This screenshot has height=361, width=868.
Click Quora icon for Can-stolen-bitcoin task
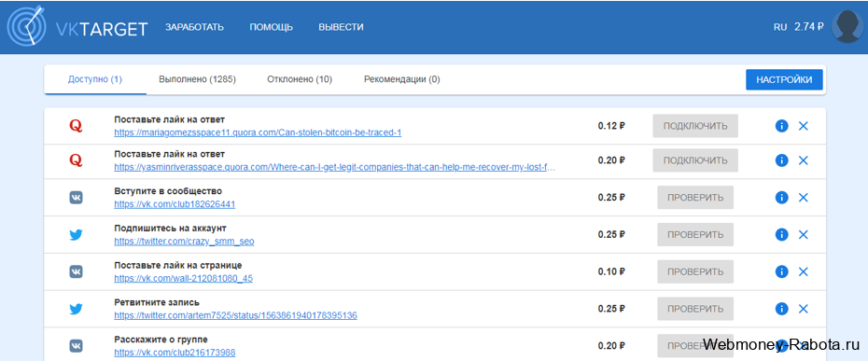pos(76,126)
